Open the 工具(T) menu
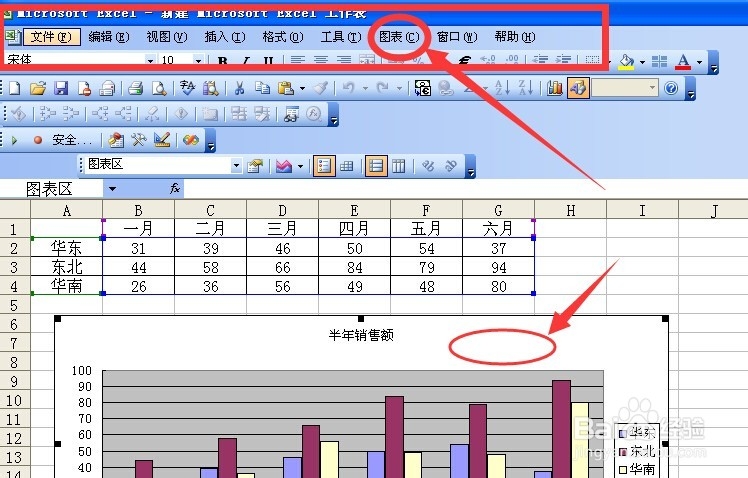This screenshot has width=748, height=478. pyautogui.click(x=341, y=37)
